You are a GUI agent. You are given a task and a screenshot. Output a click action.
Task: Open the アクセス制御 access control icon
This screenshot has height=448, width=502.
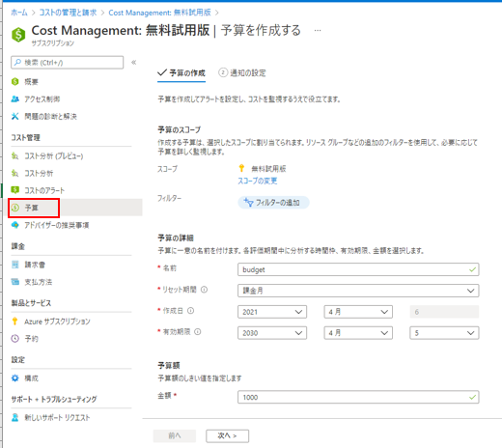[x=15, y=99]
